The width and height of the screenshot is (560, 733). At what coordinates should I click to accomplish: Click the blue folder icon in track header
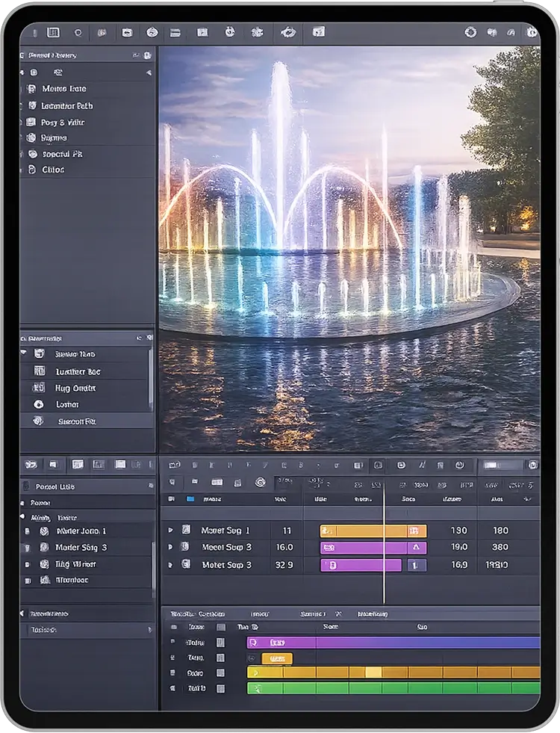point(190,499)
